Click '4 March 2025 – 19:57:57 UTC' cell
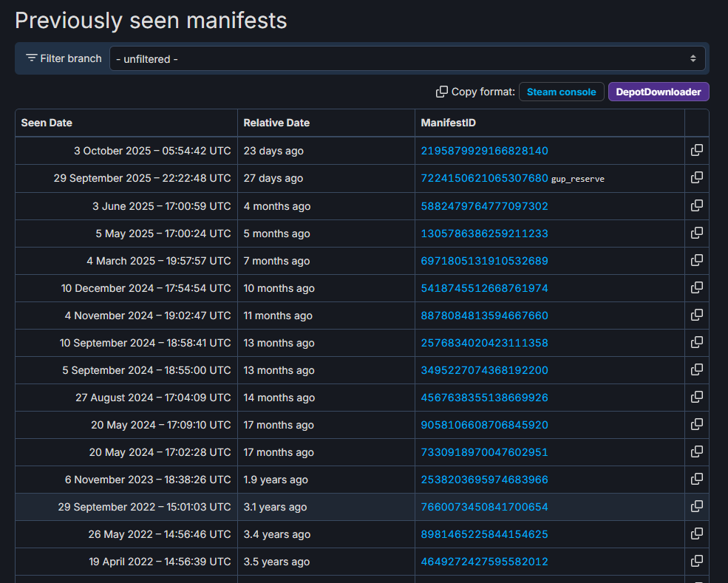This screenshot has height=583, width=728. (x=126, y=261)
